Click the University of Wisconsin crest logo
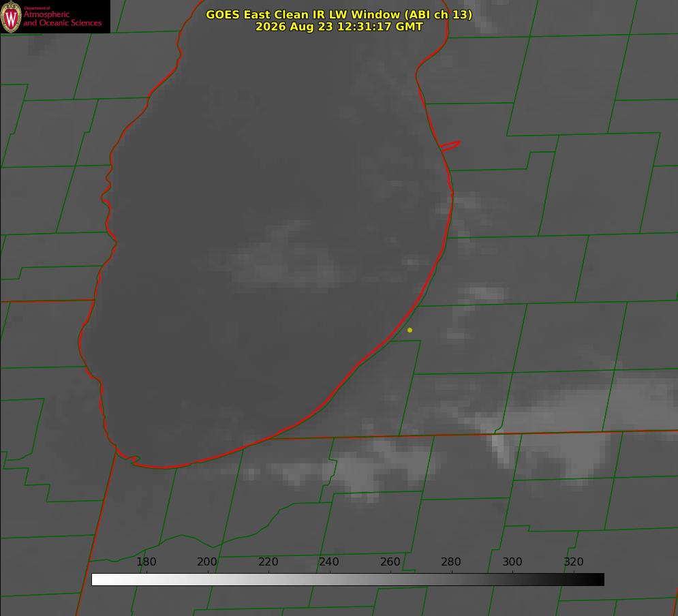The image size is (678, 616). (11, 16)
